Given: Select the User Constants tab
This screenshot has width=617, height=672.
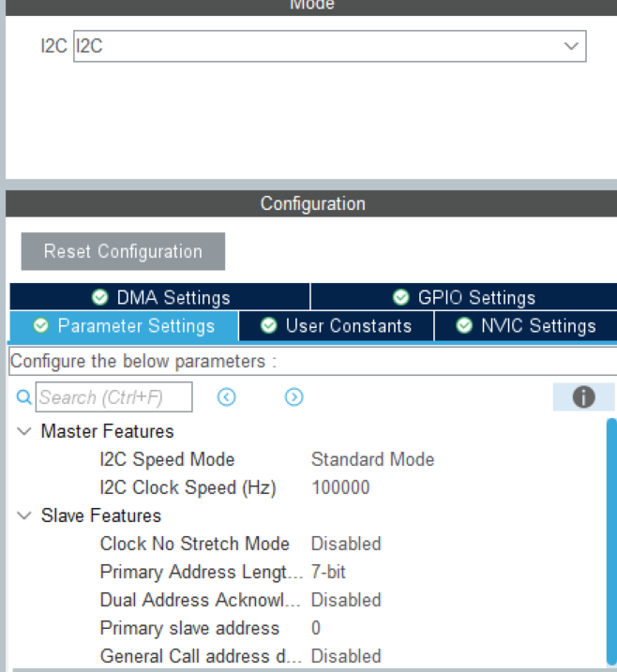Looking at the screenshot, I should click(x=337, y=325).
